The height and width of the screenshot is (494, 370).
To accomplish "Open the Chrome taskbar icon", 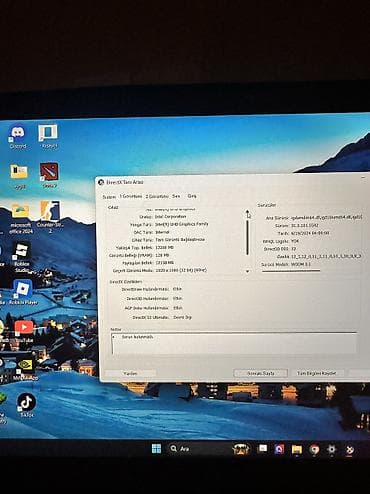I will (314, 450).
